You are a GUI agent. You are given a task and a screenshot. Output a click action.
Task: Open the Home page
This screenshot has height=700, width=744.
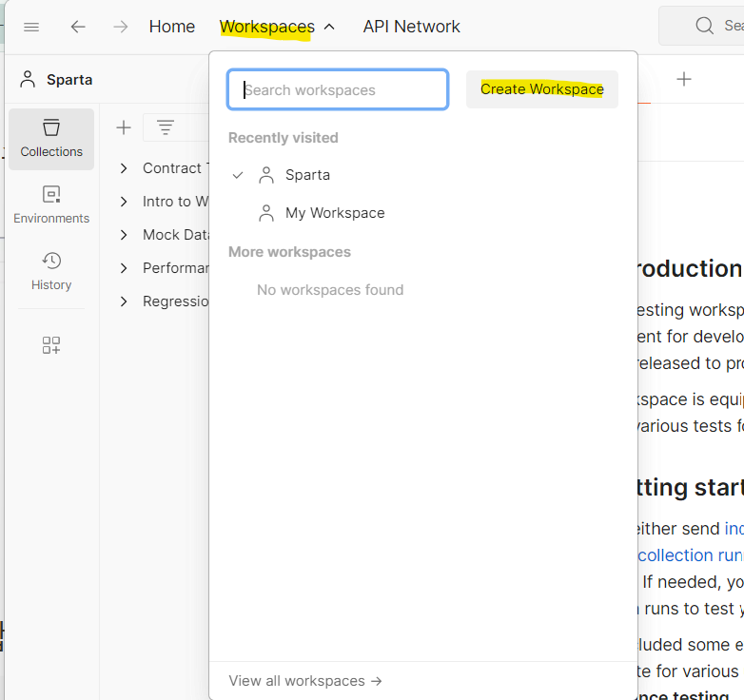[x=172, y=27]
